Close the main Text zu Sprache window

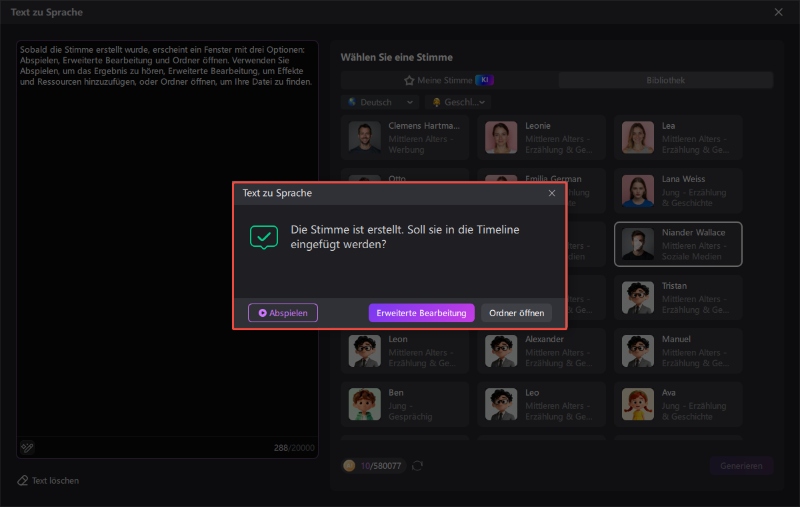778,12
